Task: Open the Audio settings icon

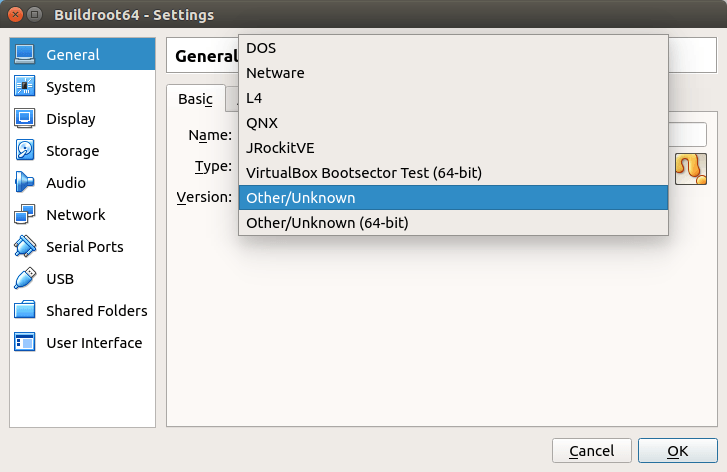Action: (x=25, y=183)
